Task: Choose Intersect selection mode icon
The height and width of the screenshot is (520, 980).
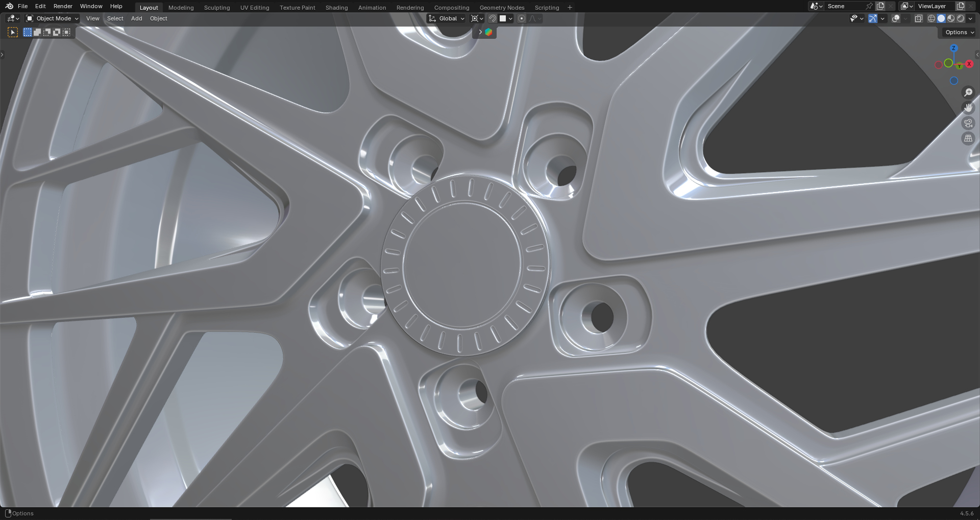Action: coord(66,32)
